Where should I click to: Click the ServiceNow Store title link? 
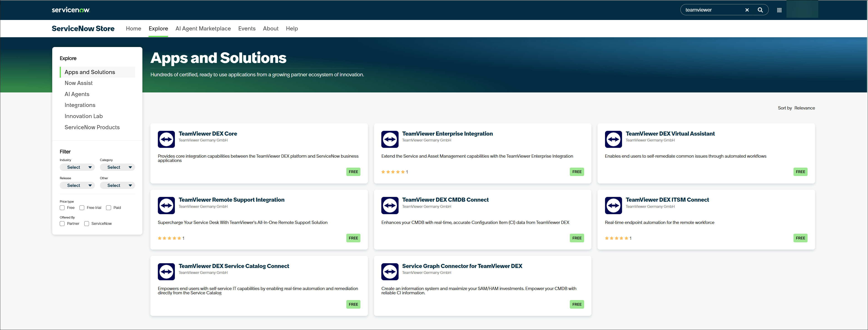(x=83, y=29)
